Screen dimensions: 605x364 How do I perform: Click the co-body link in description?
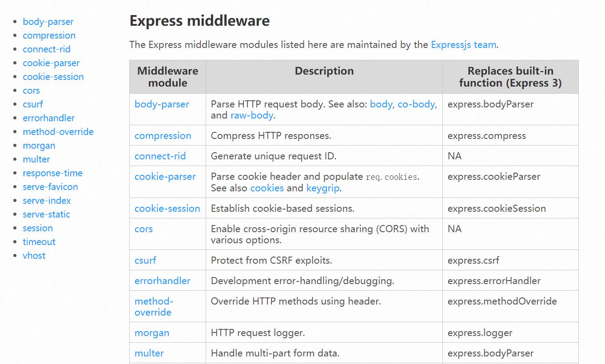416,104
